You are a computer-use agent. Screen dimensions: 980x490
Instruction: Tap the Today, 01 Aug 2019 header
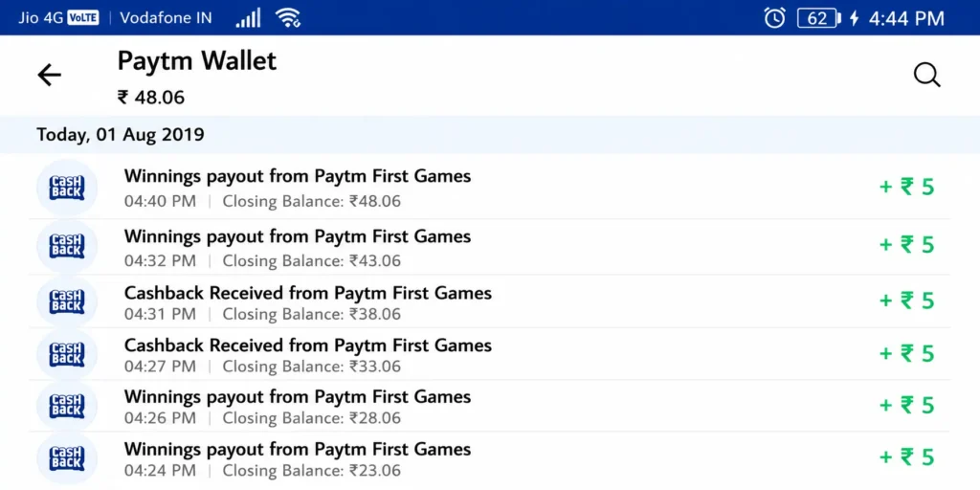tap(120, 134)
